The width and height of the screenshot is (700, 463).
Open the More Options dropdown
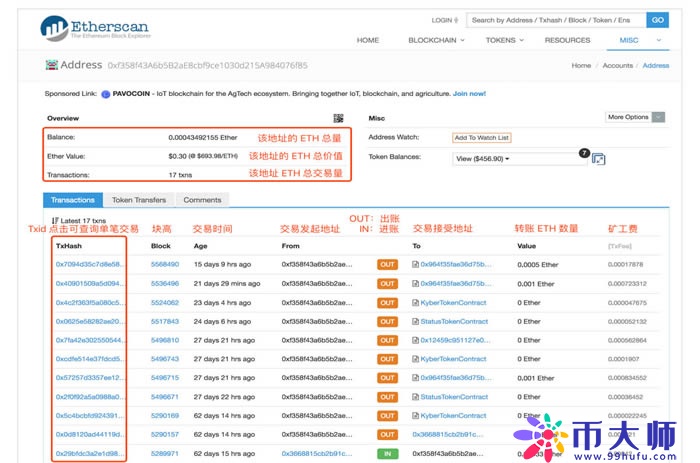tap(635, 117)
